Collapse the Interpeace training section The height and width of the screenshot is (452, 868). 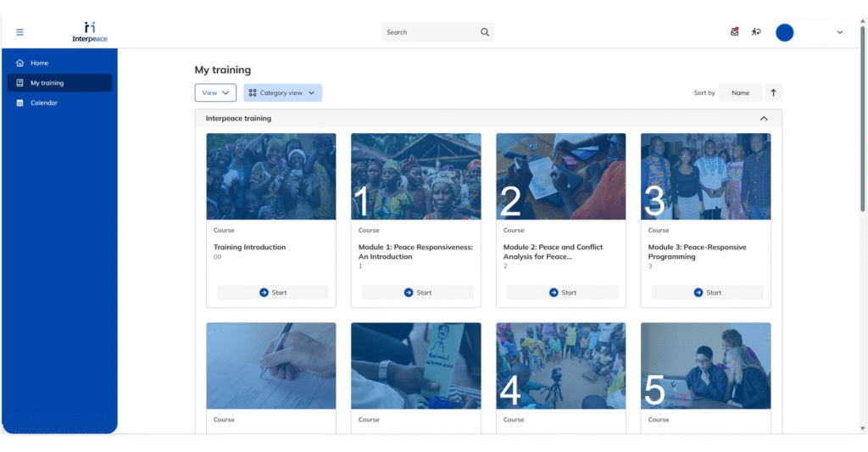pyautogui.click(x=764, y=119)
